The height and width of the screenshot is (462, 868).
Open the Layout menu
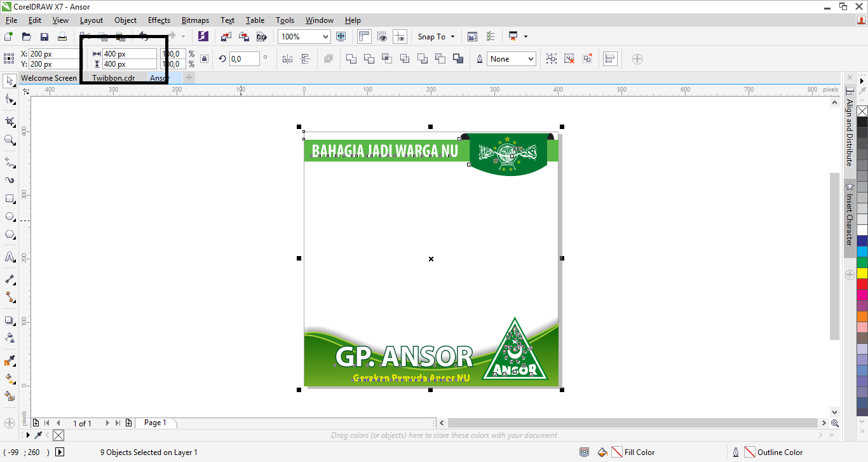(x=92, y=20)
